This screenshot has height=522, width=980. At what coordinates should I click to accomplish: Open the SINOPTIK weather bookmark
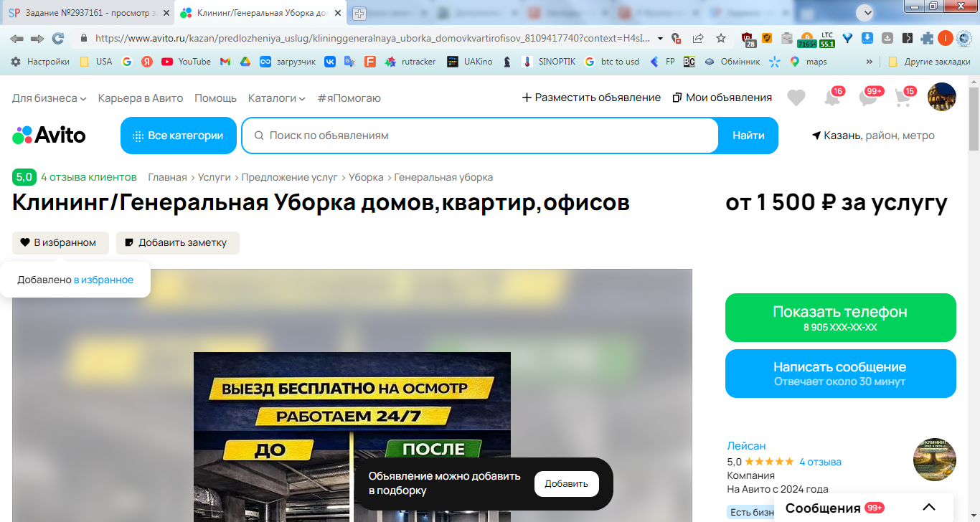click(x=548, y=62)
